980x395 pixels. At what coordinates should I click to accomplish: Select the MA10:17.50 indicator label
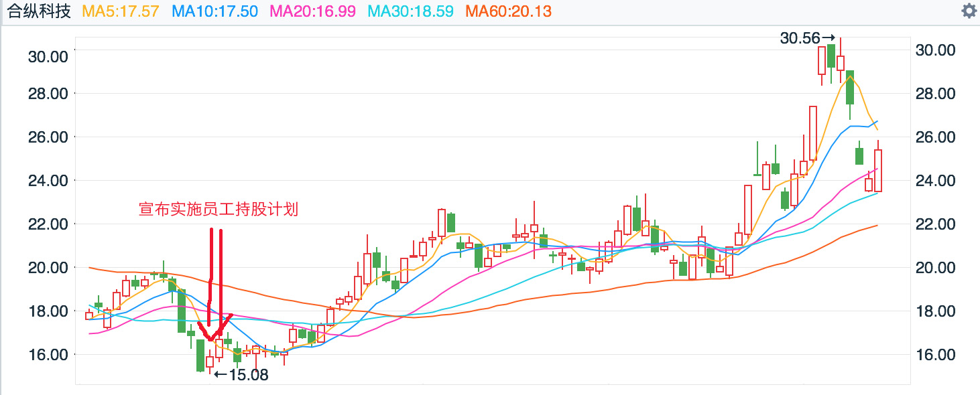point(215,11)
